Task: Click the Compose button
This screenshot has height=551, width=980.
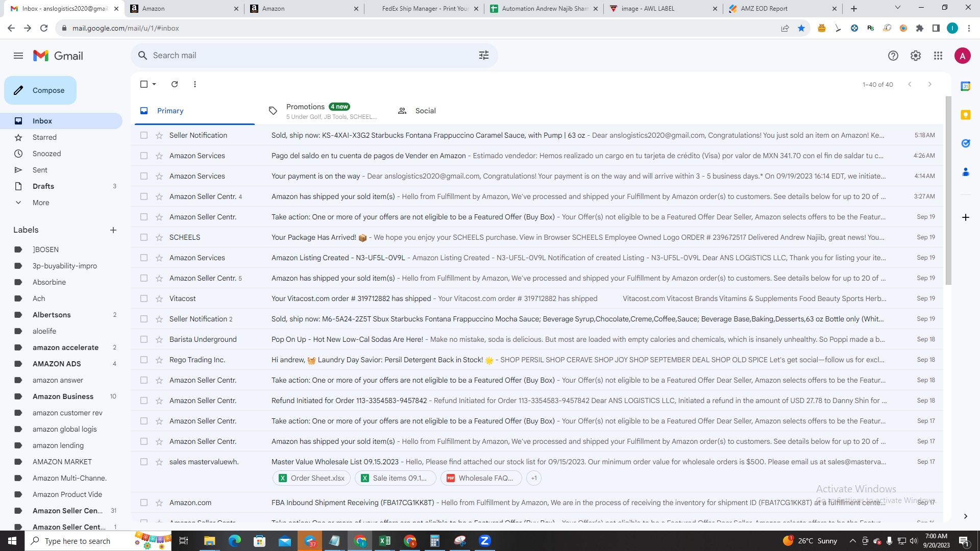Action: [40, 90]
